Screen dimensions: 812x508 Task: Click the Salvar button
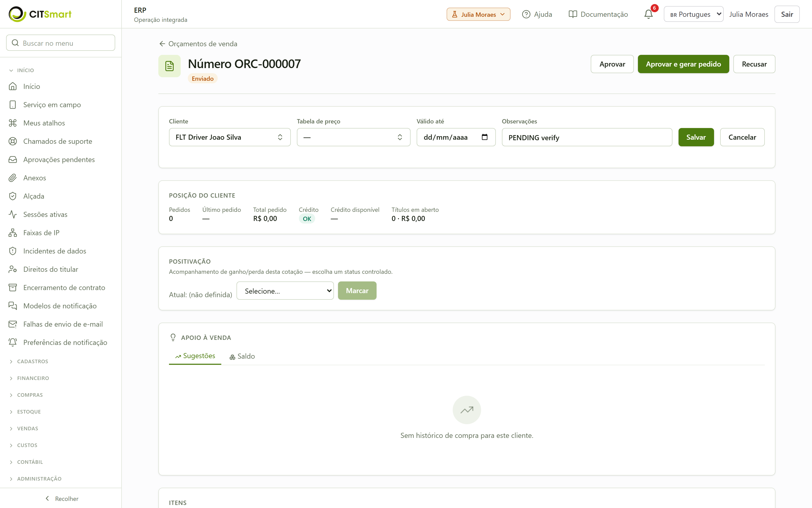(x=696, y=137)
